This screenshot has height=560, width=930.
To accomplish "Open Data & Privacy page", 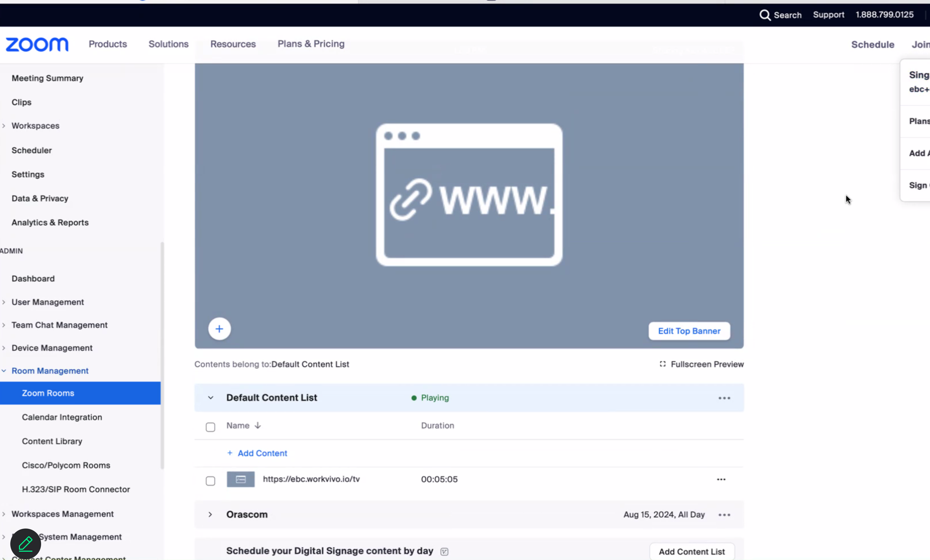I will click(x=40, y=198).
